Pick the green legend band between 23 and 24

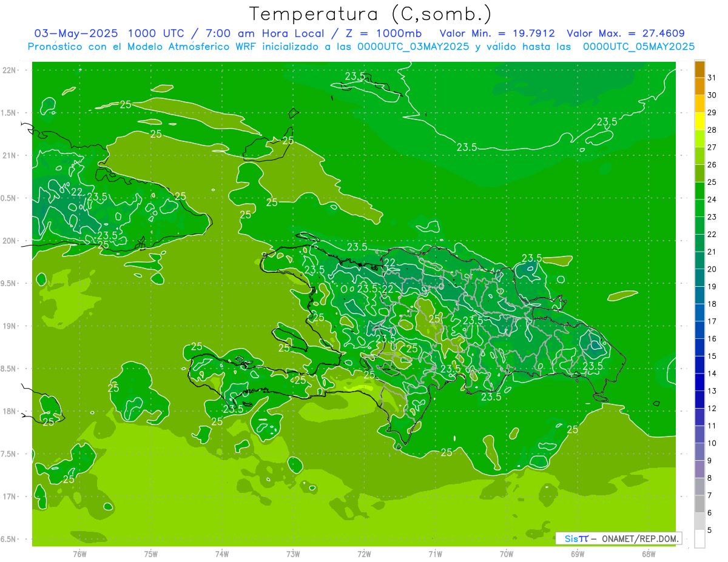coord(699,208)
